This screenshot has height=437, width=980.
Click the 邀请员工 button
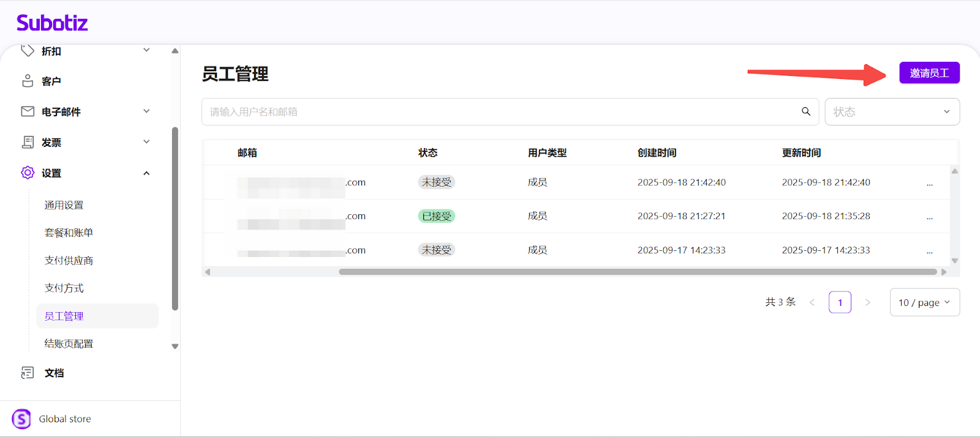click(x=929, y=73)
